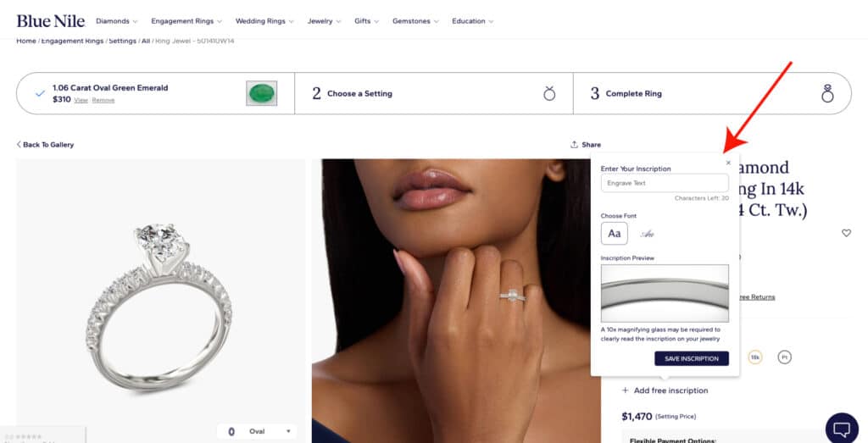Select the Aa sans-serif font option
Viewport: 868px width, 443px height.
pos(615,233)
